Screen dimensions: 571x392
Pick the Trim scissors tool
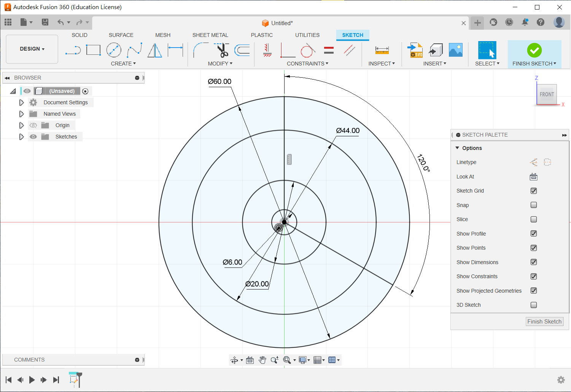222,50
